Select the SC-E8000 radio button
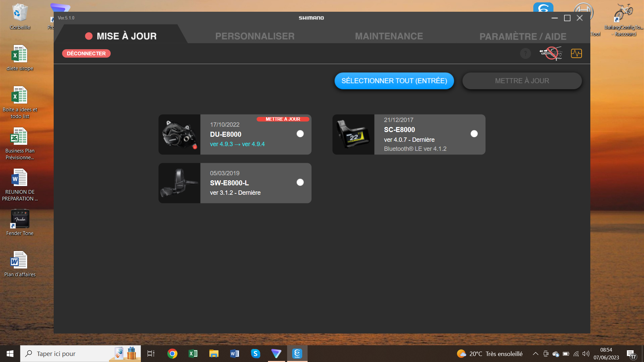The image size is (644, 362). click(x=474, y=134)
